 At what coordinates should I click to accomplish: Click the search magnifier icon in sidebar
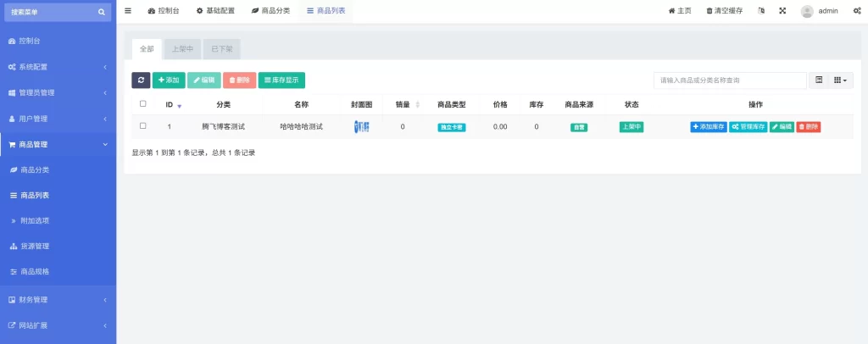click(102, 12)
